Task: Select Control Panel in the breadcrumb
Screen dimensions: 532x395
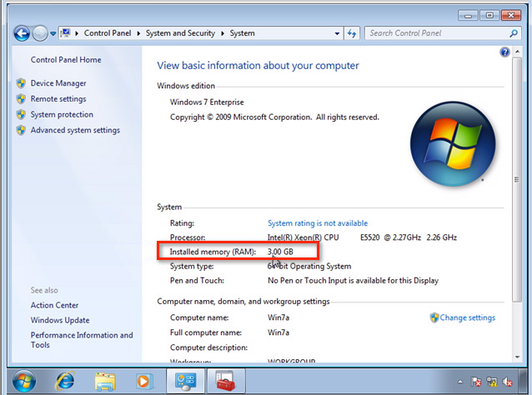Action: (108, 33)
